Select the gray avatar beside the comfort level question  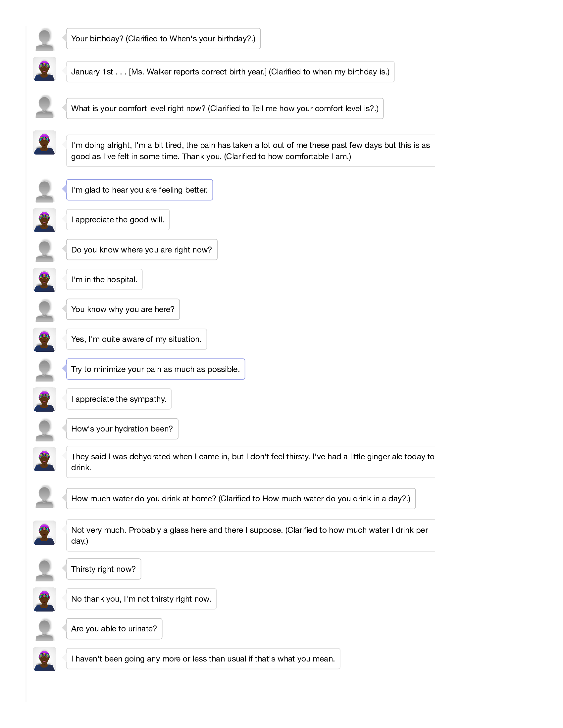point(44,107)
